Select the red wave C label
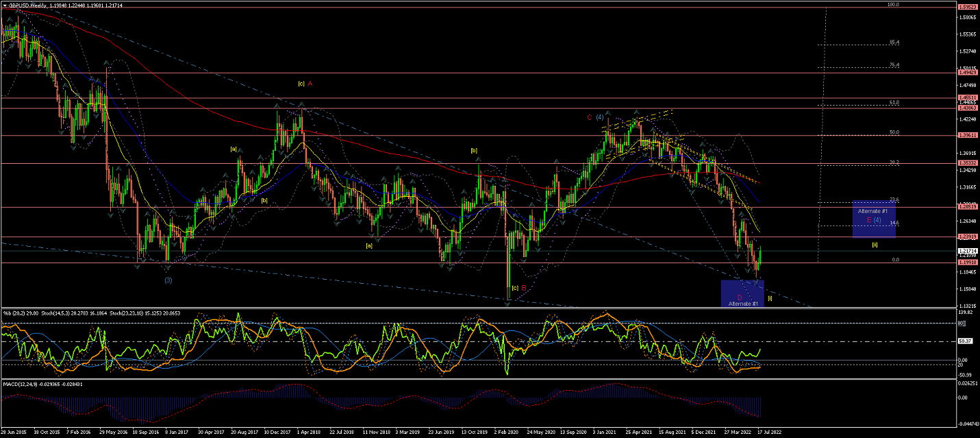The width and height of the screenshot is (980, 438). click(x=589, y=117)
